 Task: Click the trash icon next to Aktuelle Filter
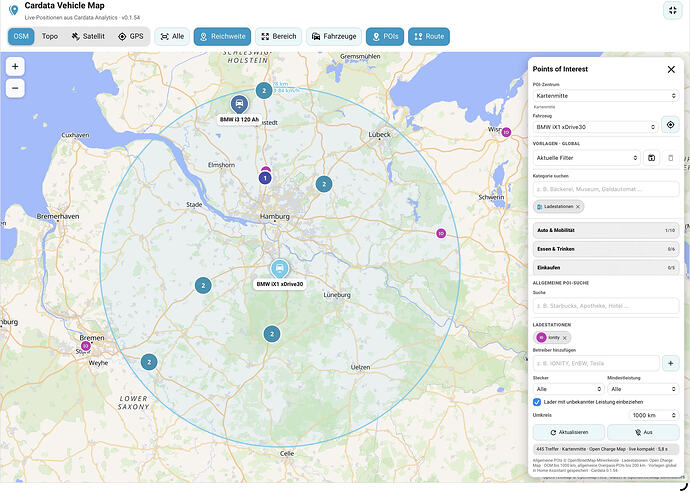[x=671, y=158]
